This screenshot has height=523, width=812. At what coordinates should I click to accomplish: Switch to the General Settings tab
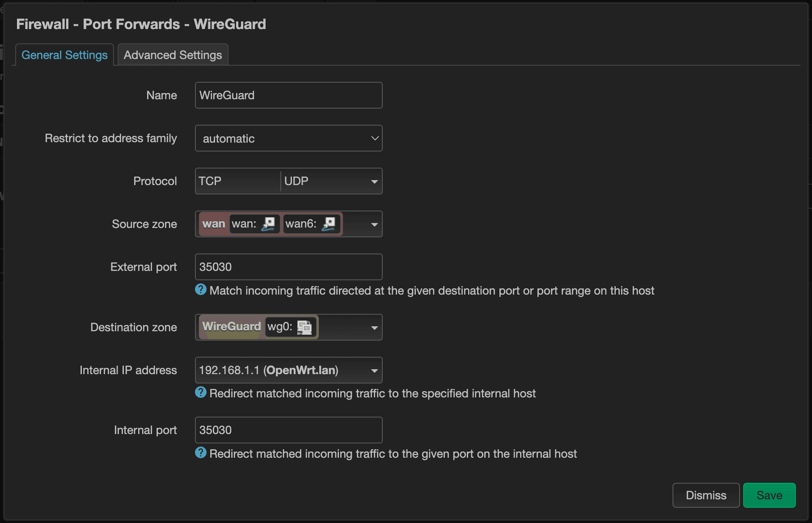point(64,55)
